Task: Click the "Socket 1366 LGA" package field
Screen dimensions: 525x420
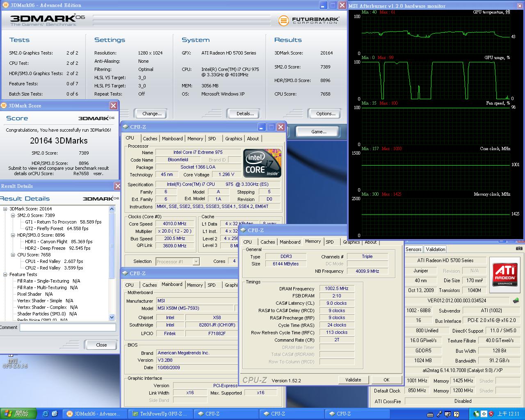Action: point(198,167)
